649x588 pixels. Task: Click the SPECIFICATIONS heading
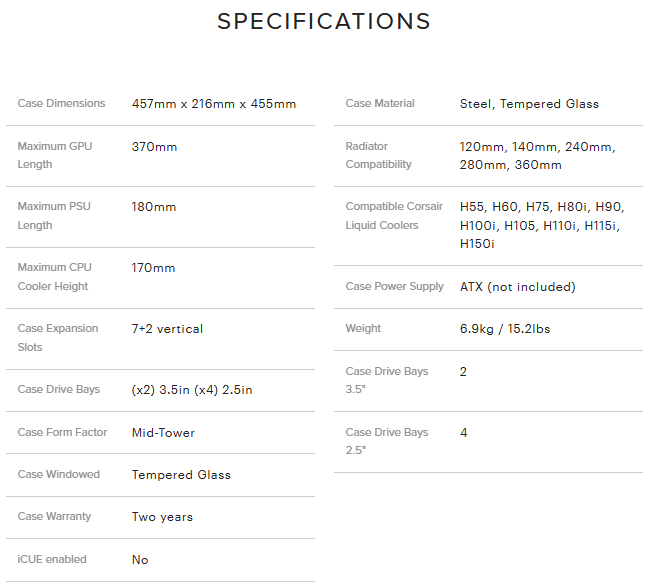[324, 22]
